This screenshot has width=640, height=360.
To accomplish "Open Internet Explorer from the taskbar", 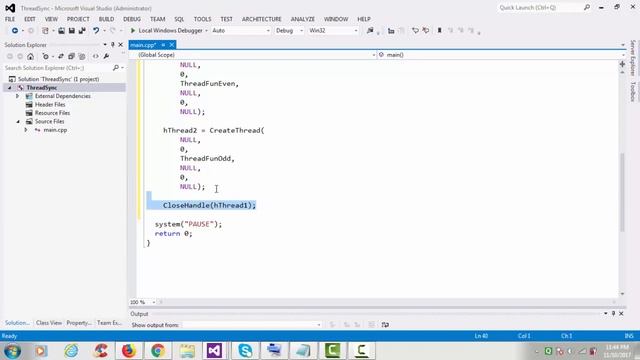I will click(71, 351).
